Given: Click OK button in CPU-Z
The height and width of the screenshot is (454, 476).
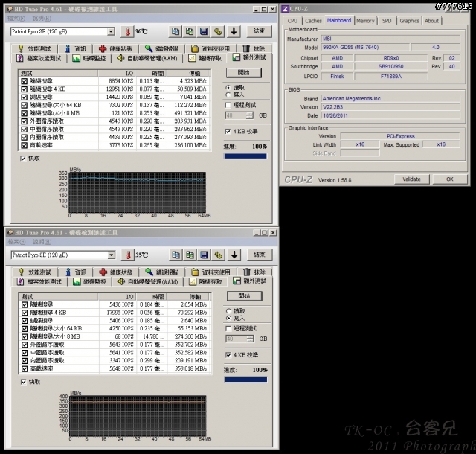Looking at the screenshot, I should tap(450, 179).
